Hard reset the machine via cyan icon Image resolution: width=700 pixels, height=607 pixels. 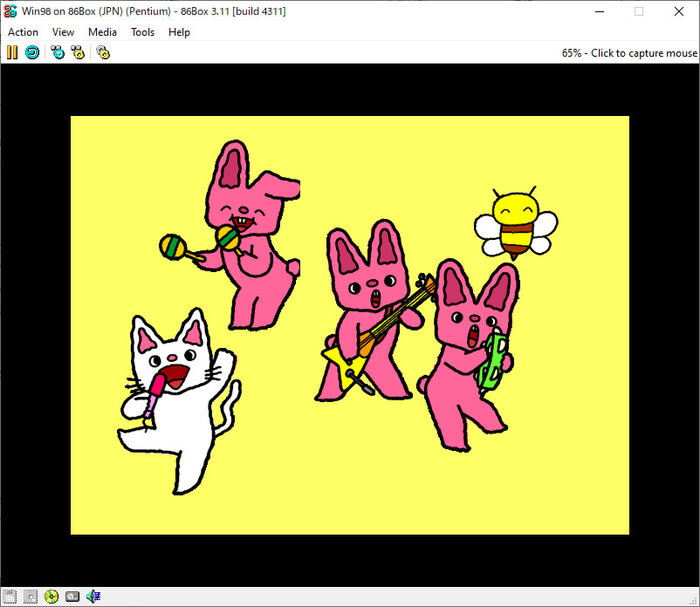(x=32, y=52)
